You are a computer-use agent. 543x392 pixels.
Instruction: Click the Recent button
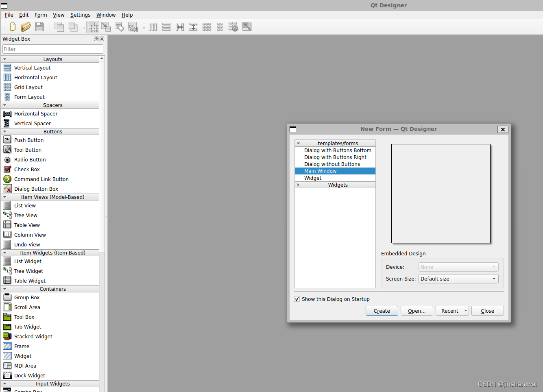449,310
